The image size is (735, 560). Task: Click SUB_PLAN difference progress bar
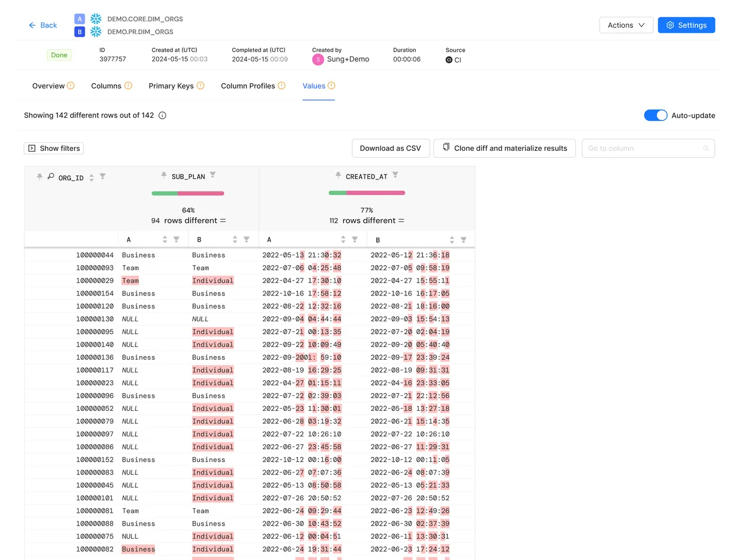(188, 193)
